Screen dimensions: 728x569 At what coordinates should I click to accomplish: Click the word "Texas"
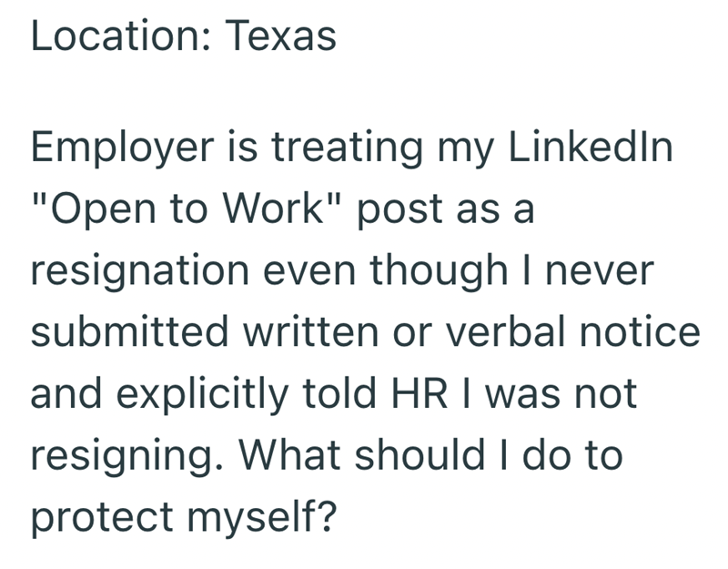point(281,36)
